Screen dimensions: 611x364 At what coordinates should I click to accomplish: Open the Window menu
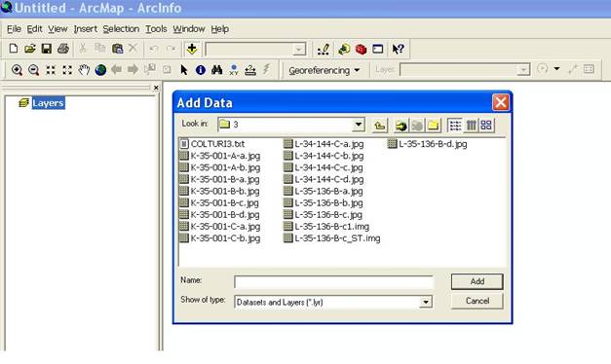(189, 29)
